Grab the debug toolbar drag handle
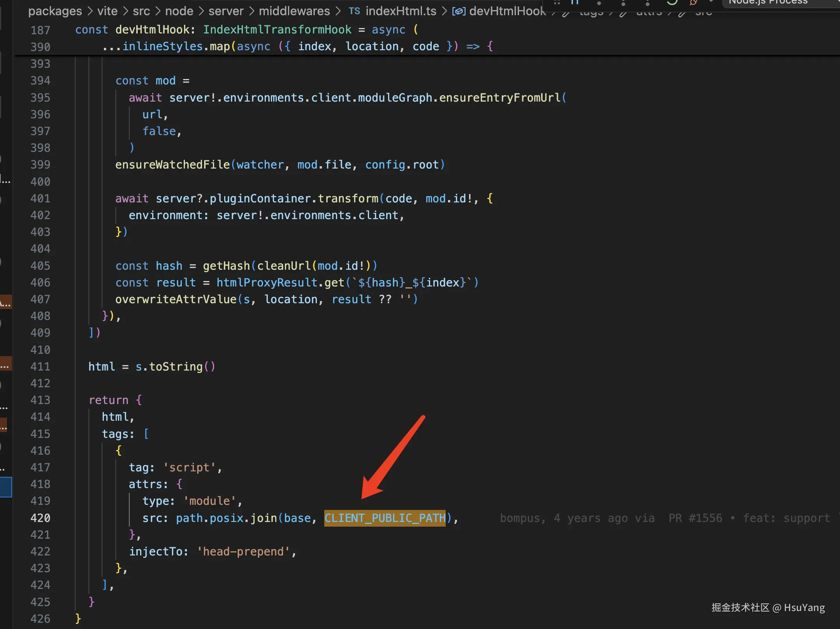The image size is (840, 629). click(557, 2)
